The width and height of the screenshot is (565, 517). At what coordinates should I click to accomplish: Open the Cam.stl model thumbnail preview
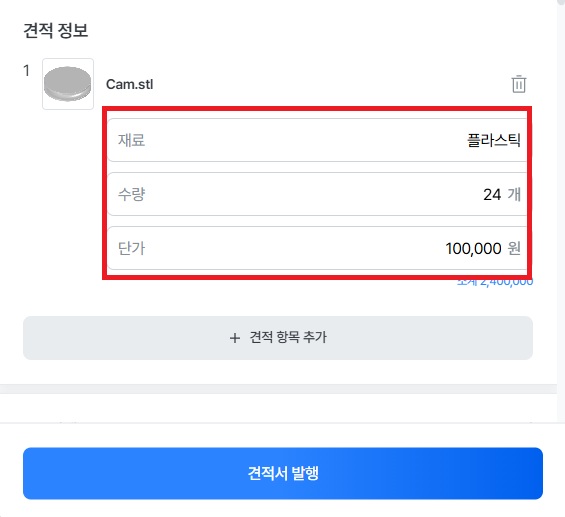coord(68,84)
